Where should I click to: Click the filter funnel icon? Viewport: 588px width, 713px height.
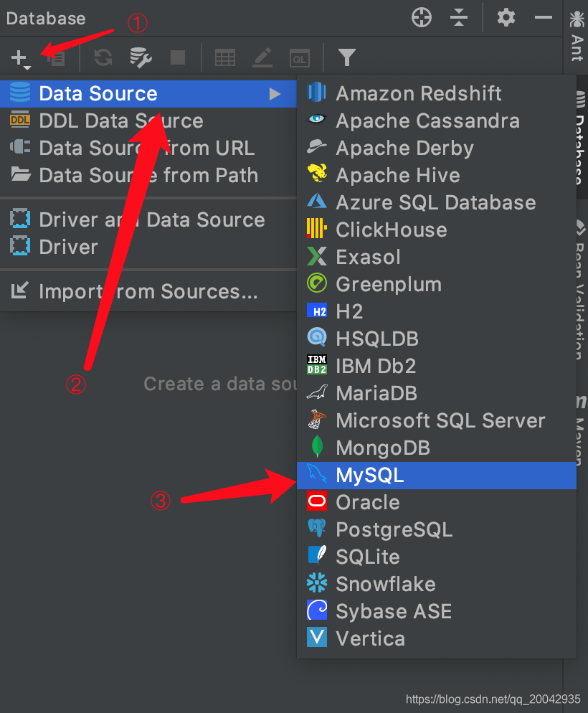(347, 57)
